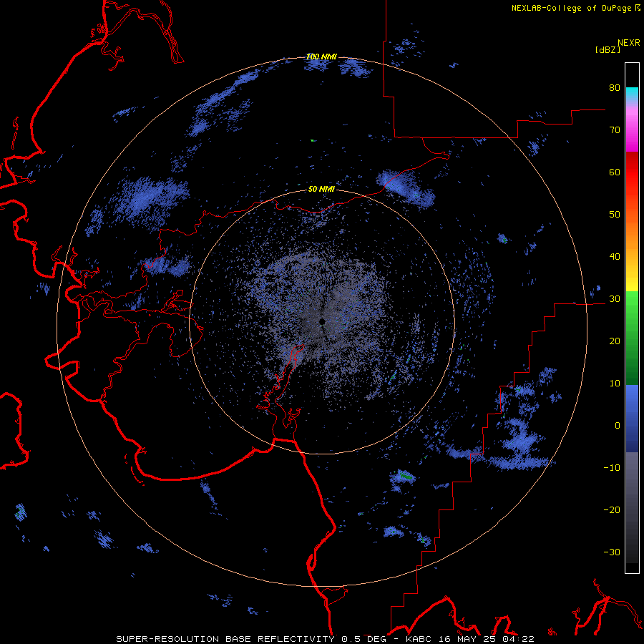Image resolution: width=644 pixels, height=644 pixels.
Task: Click the 50 value on the dBZ scale
Action: [x=615, y=215]
